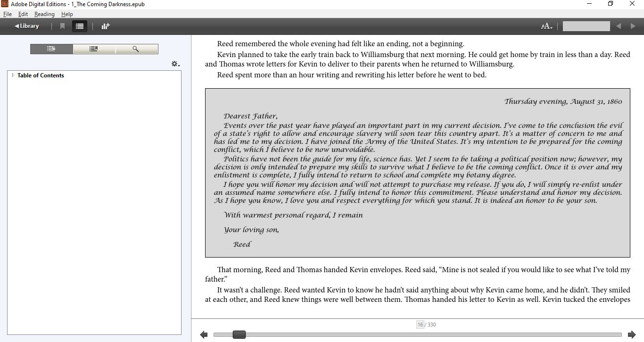644x342 pixels.
Task: Add a bookmark with bookmark icon
Action: coord(62,26)
